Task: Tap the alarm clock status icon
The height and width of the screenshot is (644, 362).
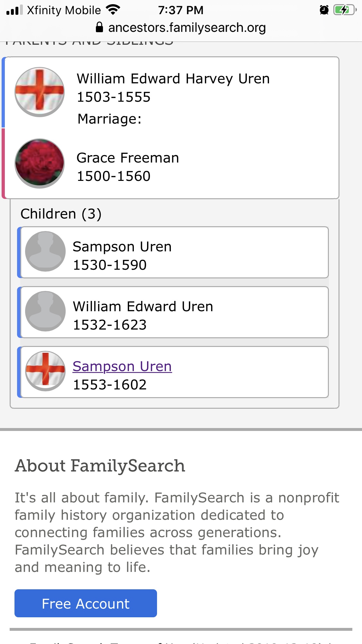Action: (324, 10)
